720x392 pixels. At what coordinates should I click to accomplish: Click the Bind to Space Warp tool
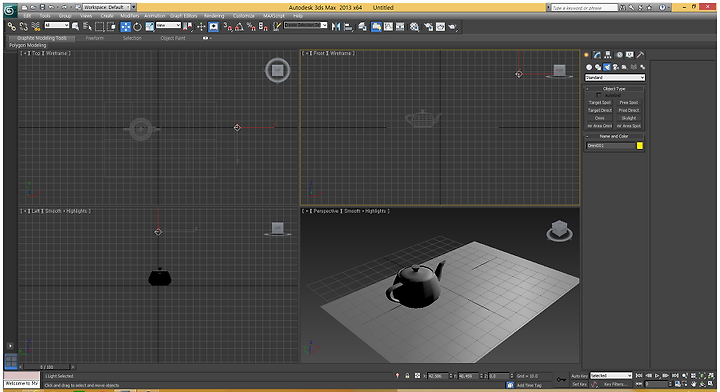coord(35,27)
